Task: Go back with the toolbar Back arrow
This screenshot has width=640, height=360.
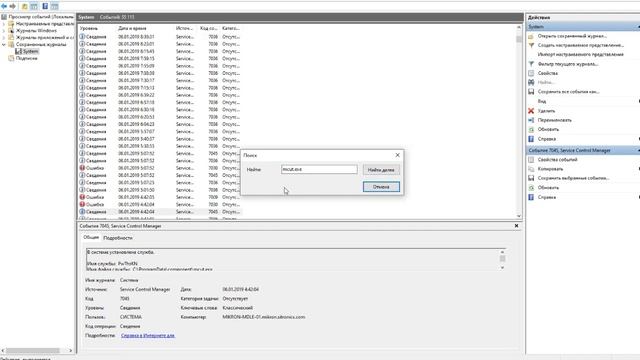Action: click(x=4, y=6)
